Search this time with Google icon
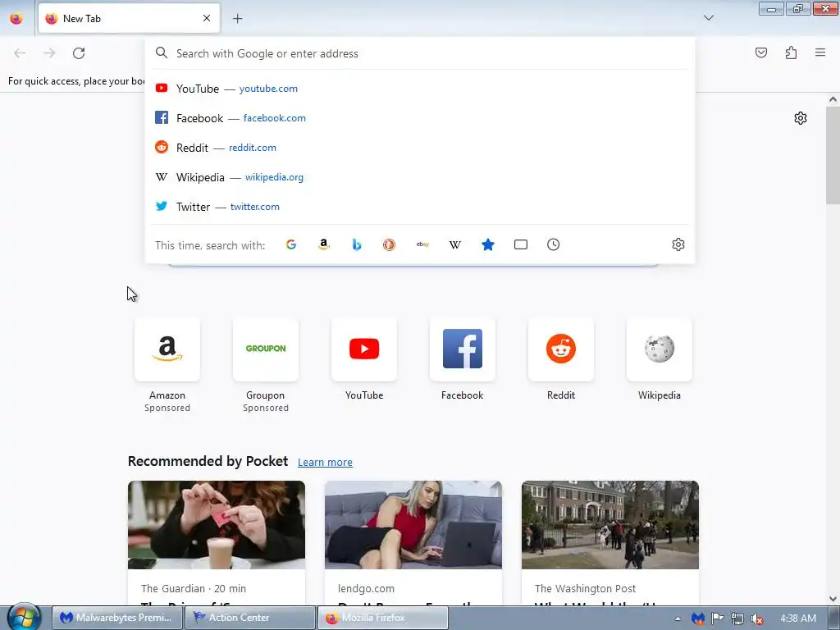This screenshot has height=630, width=840. pyautogui.click(x=291, y=244)
